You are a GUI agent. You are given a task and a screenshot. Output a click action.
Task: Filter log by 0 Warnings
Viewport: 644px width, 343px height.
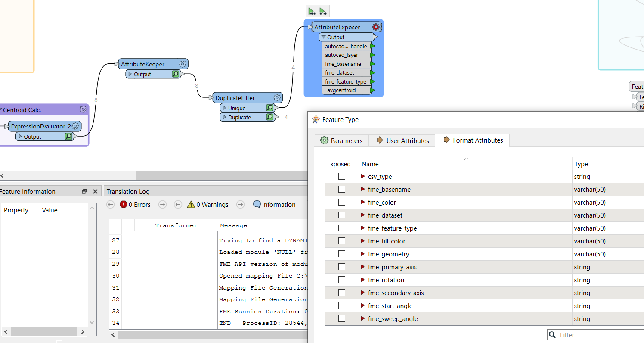(x=207, y=204)
